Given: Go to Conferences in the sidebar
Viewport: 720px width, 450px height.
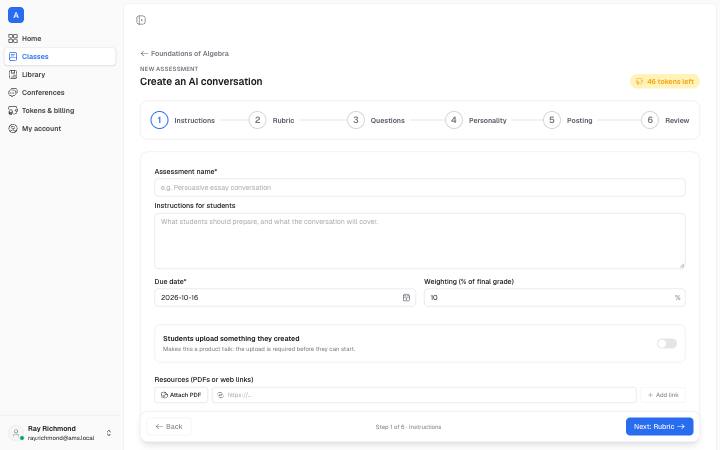Looking at the screenshot, I should [x=60, y=92].
